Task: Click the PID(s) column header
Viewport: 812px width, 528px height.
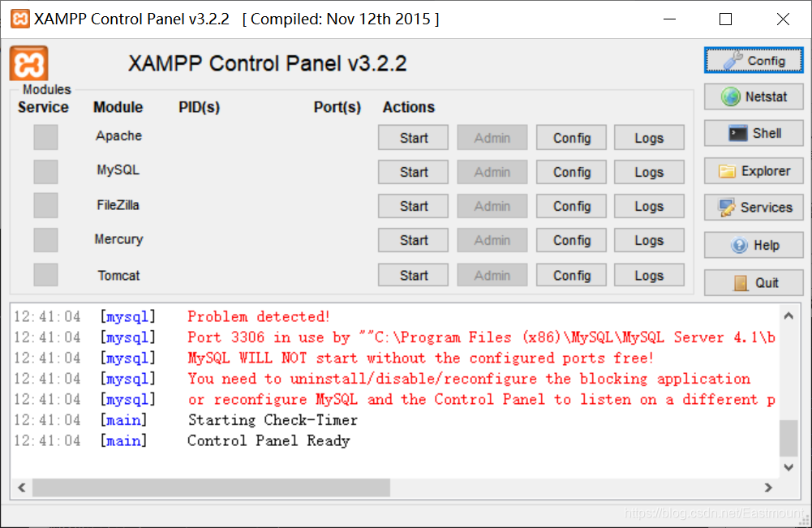Action: coord(200,107)
